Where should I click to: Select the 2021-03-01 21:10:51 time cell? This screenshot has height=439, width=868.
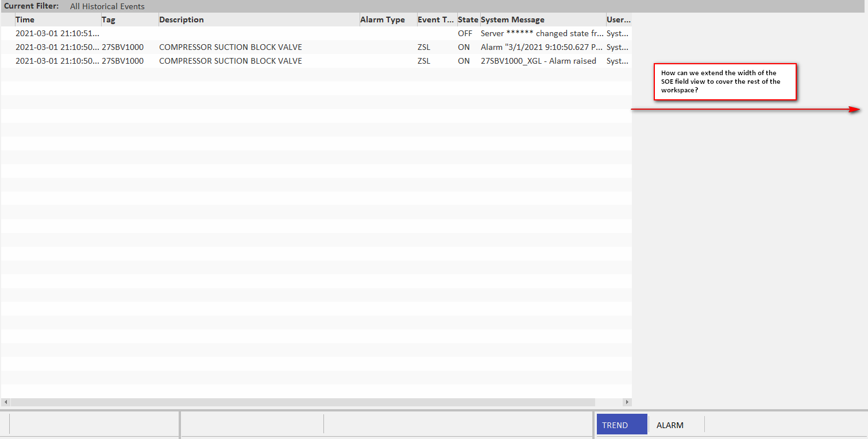click(x=57, y=33)
